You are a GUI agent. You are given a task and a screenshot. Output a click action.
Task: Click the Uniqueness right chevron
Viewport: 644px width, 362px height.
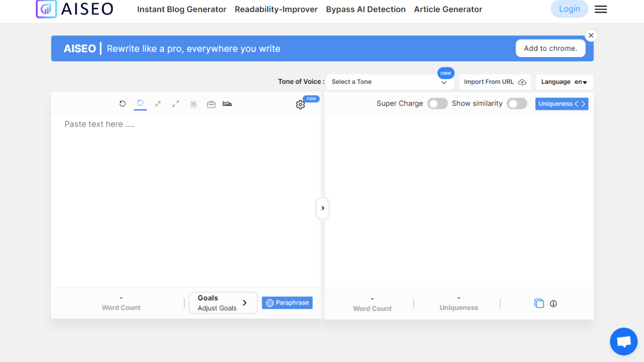[x=583, y=104]
